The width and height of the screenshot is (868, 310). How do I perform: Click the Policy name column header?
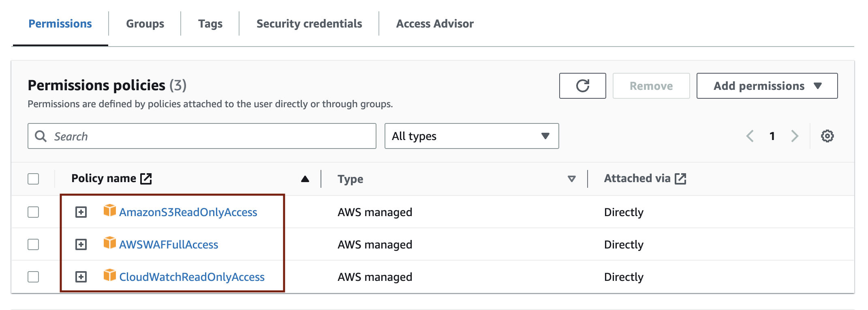(104, 178)
